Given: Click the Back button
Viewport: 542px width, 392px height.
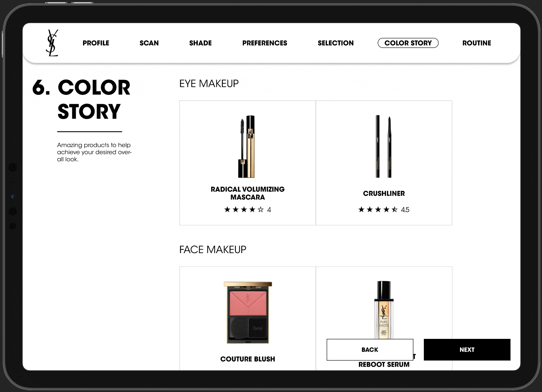Looking at the screenshot, I should tap(370, 350).
